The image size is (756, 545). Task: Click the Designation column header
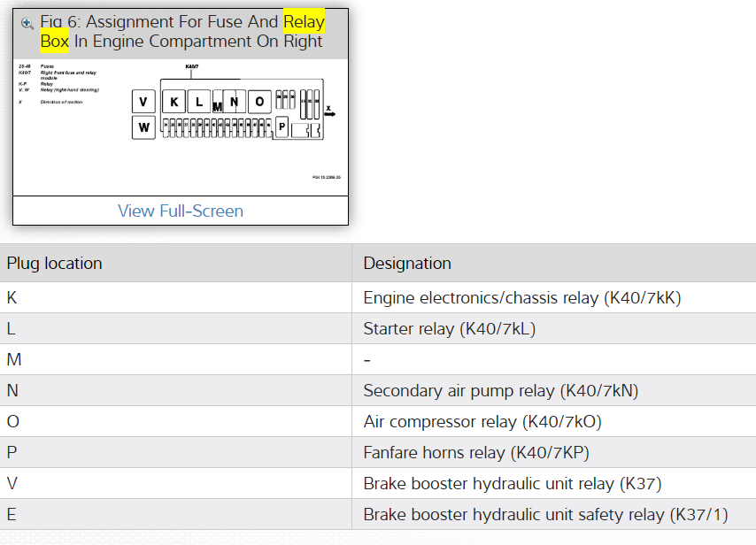(x=407, y=263)
